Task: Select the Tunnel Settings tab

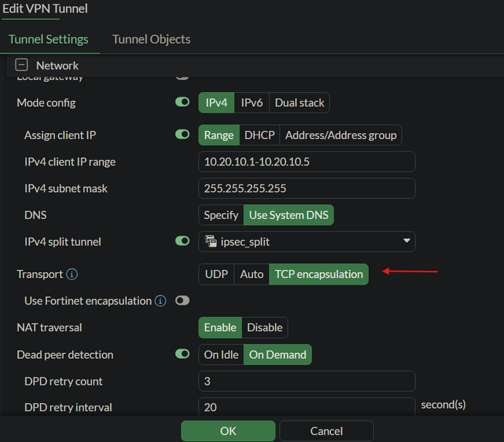Action: point(48,39)
